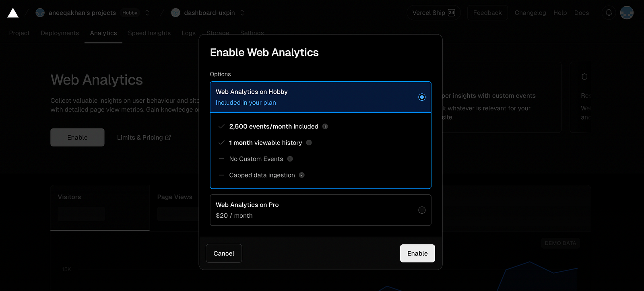Open the Vercel Ship banner button
Viewport: 644px width, 291px height.
coord(433,13)
